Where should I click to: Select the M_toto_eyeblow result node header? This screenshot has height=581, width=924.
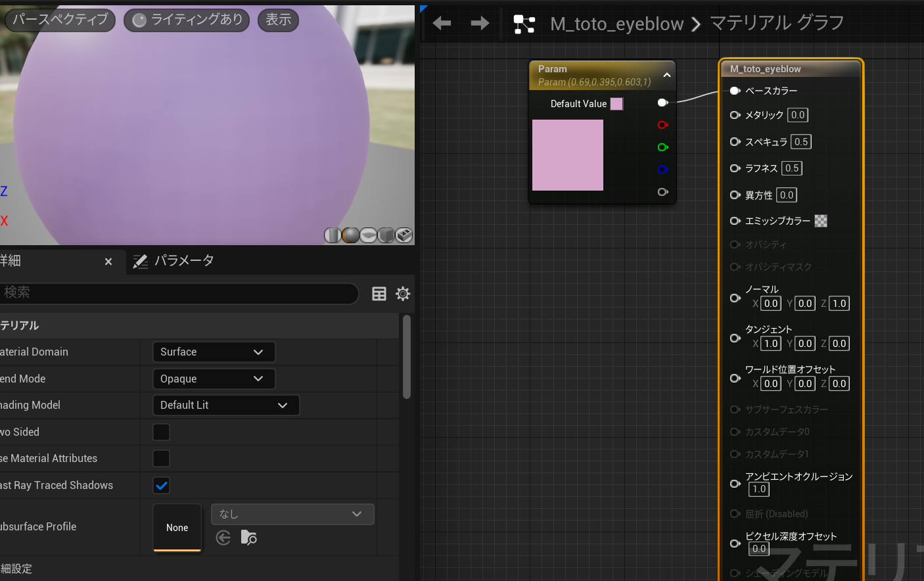coord(791,69)
